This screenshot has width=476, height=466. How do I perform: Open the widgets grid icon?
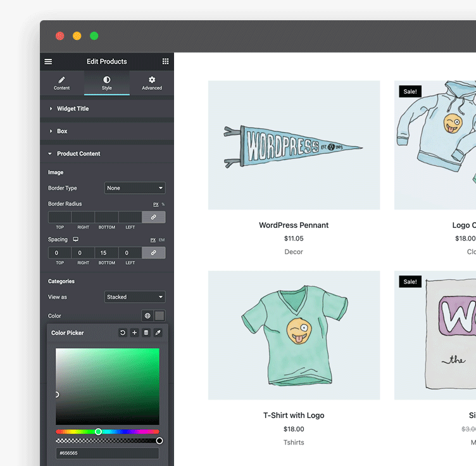point(165,61)
